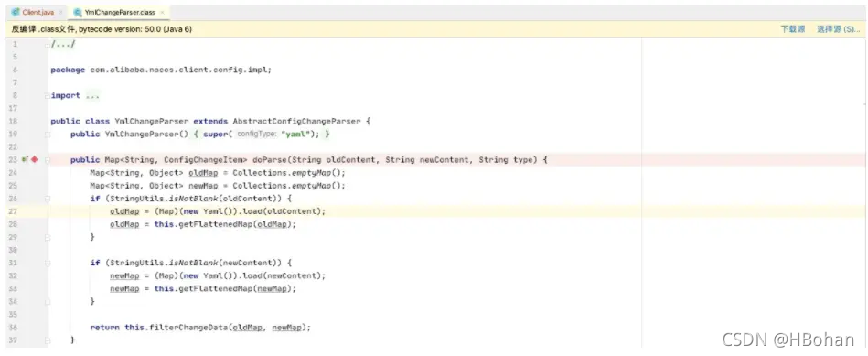Viewport: 868px width, 356px height.
Task: Click emptyMap() on line 24
Action: [316, 173]
